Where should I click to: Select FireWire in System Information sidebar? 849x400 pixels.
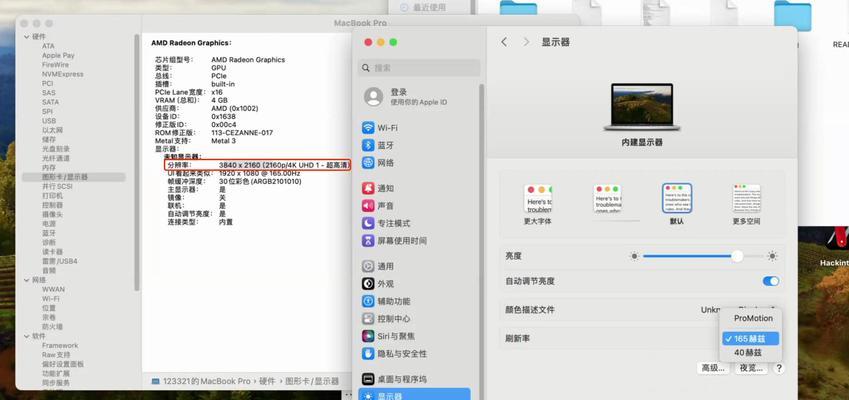55,64
